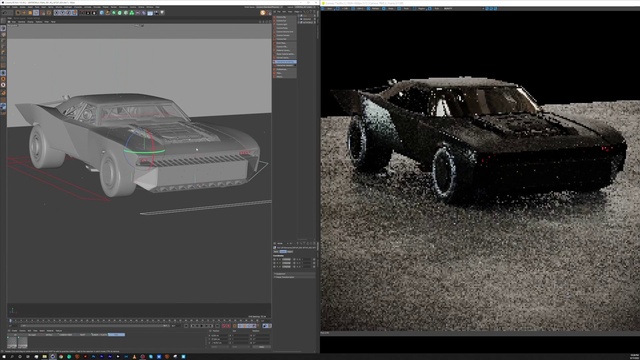
Task: Open the BEAUTY pass dropdown in Corona VFB
Action: [x=465, y=8]
